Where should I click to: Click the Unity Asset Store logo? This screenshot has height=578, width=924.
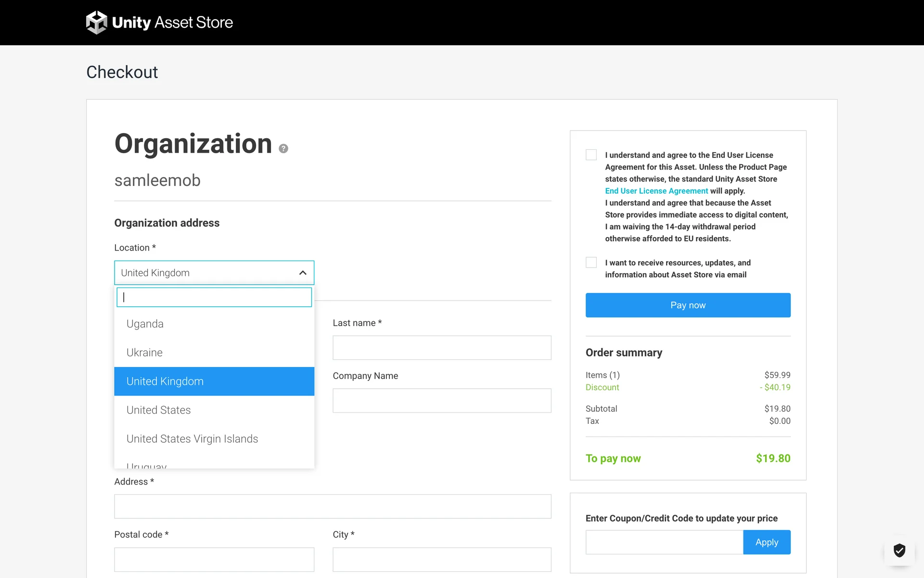tap(159, 22)
